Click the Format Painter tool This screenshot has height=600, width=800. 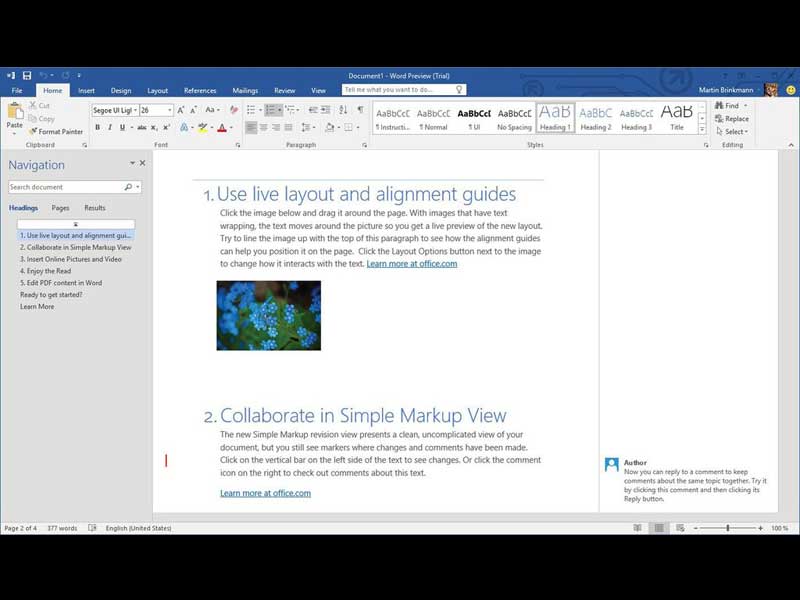(56, 131)
